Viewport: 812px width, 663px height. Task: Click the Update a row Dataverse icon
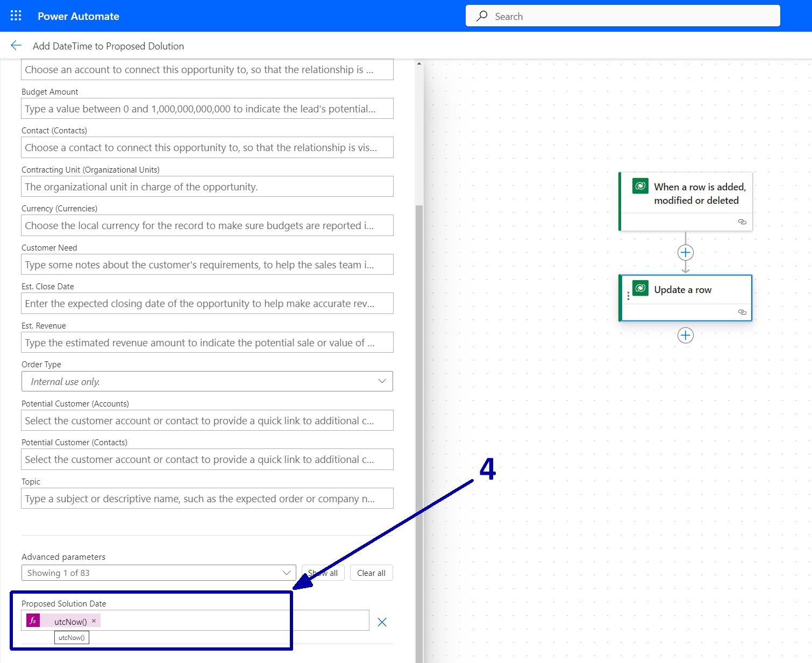[640, 289]
